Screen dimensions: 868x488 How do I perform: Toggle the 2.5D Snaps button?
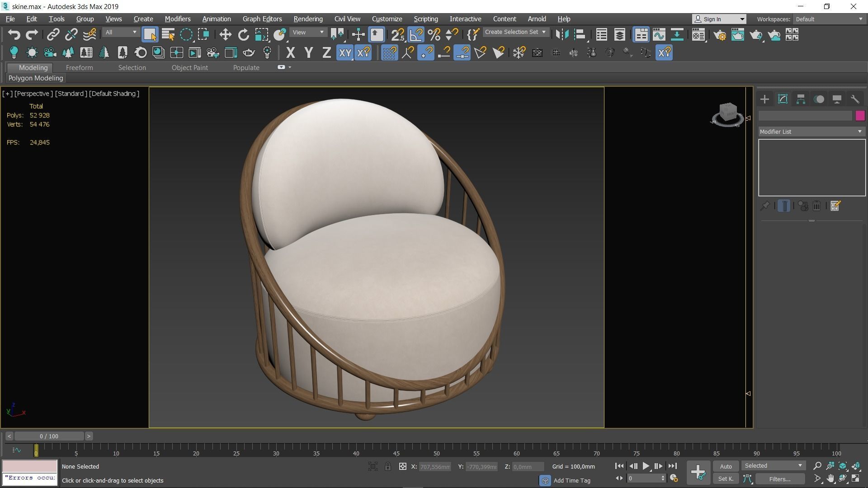pos(398,35)
